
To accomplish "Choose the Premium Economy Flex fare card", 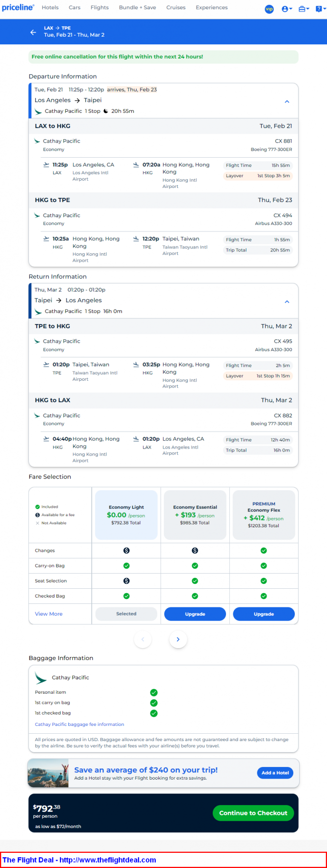I will [264, 515].
